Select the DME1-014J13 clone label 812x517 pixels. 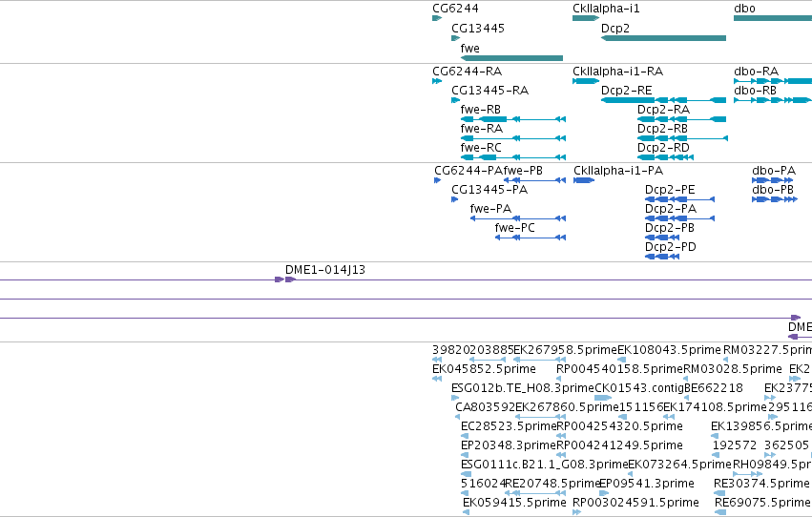(x=325, y=270)
